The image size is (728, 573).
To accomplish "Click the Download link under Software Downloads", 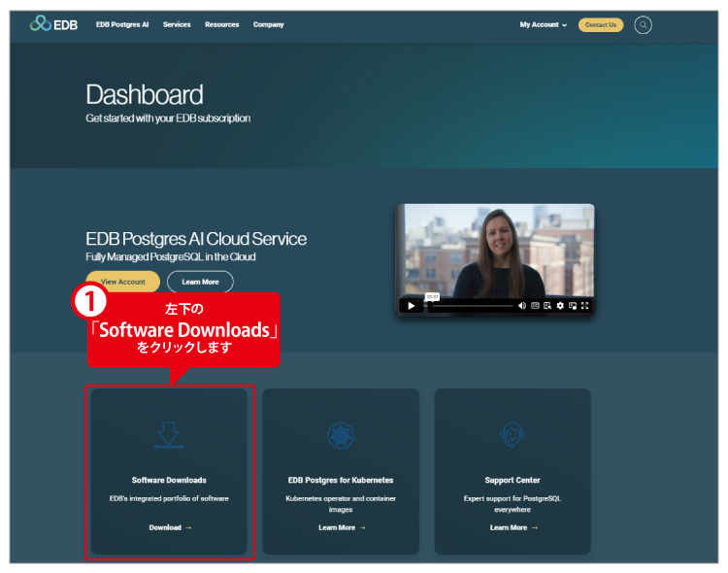I will pos(170,527).
